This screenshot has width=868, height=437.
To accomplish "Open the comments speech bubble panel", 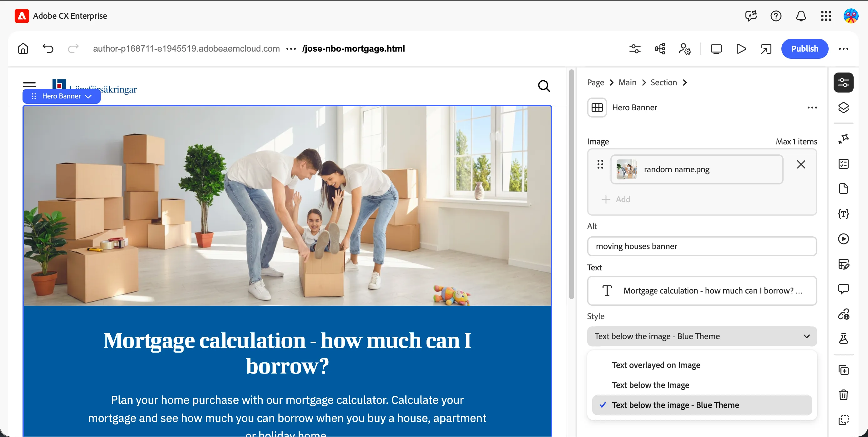I will [x=843, y=289].
